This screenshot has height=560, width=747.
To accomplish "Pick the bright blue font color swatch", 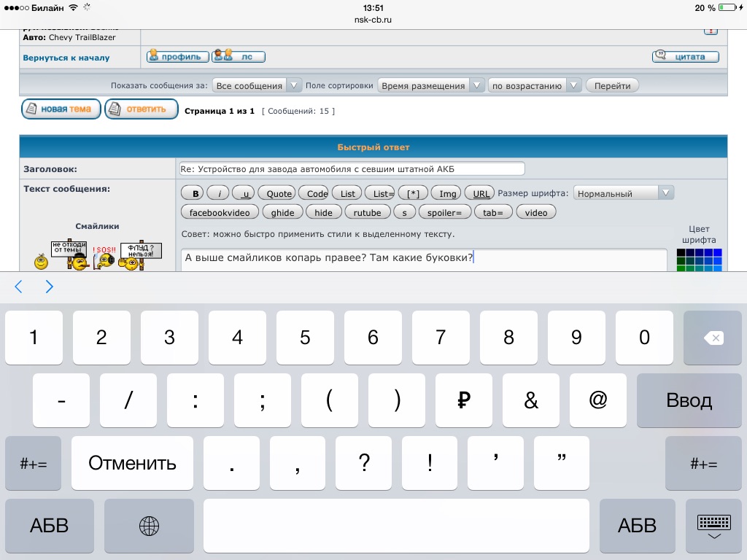I will (x=717, y=253).
